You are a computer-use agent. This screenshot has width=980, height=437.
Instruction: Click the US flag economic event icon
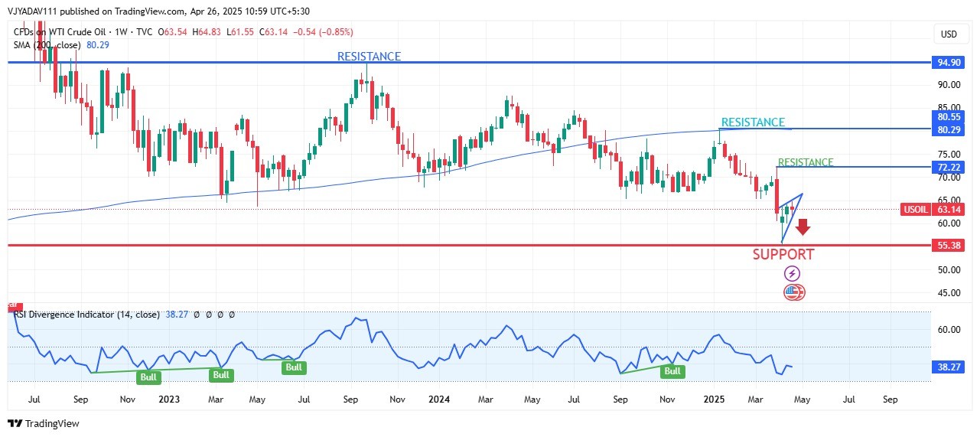794,292
